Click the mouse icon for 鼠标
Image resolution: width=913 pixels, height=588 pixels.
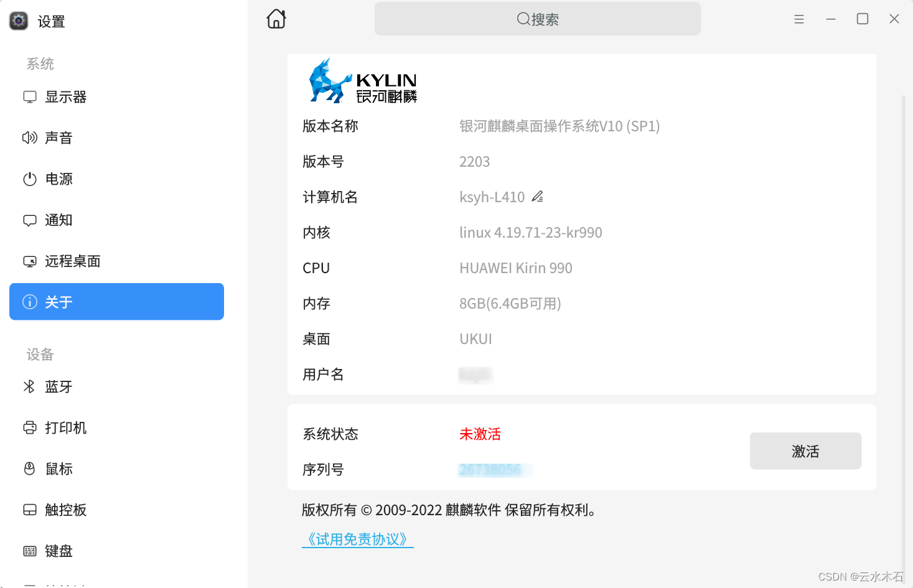click(29, 469)
